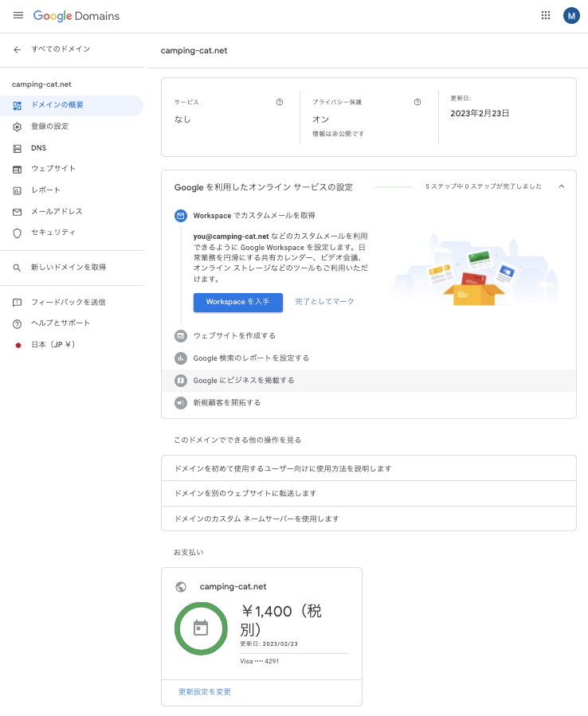Click the registration settings gear icon
The height and width of the screenshot is (716, 588).
point(18,127)
